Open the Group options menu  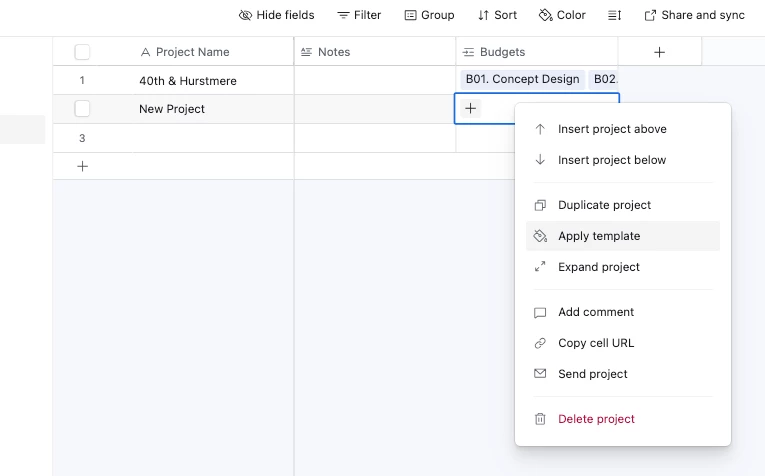[429, 16]
